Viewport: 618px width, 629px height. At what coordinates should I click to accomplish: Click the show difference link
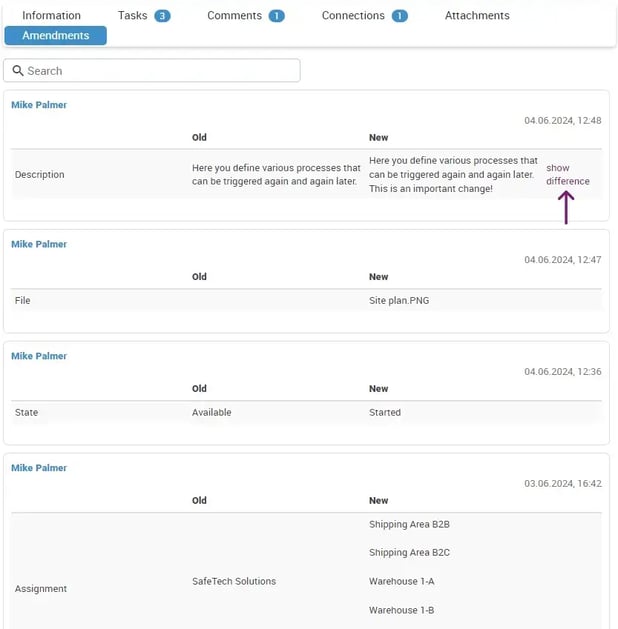(x=567, y=175)
